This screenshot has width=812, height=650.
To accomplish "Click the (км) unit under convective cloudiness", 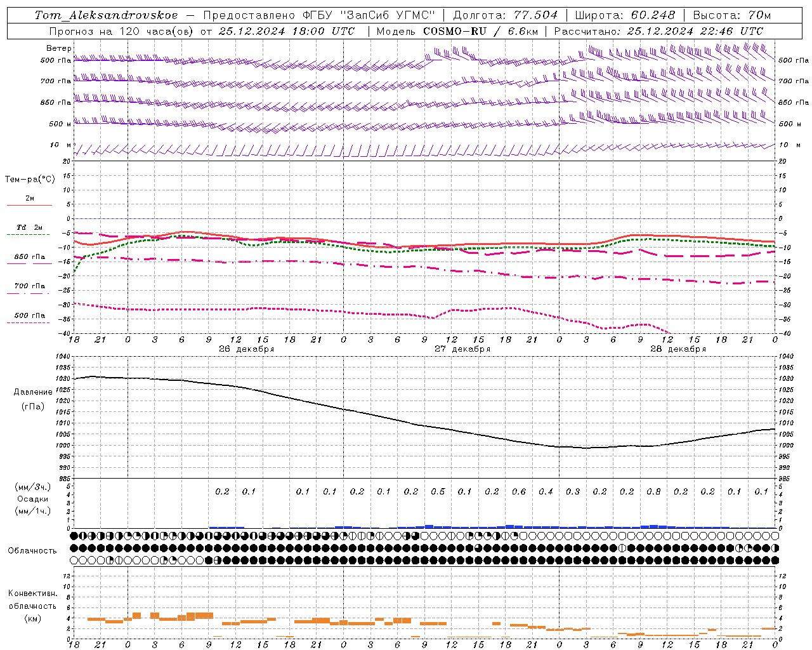I will [32, 618].
